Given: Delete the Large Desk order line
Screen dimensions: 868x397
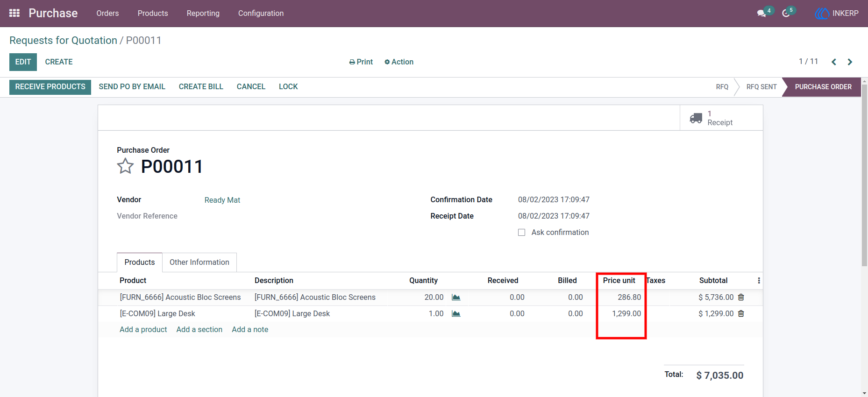Looking at the screenshot, I should [741, 313].
